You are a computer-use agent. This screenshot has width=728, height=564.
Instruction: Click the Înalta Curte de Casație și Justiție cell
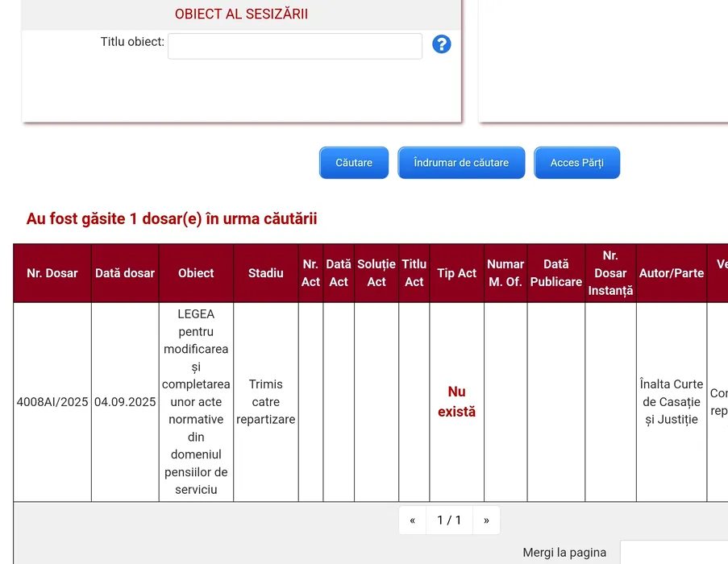pos(671,402)
